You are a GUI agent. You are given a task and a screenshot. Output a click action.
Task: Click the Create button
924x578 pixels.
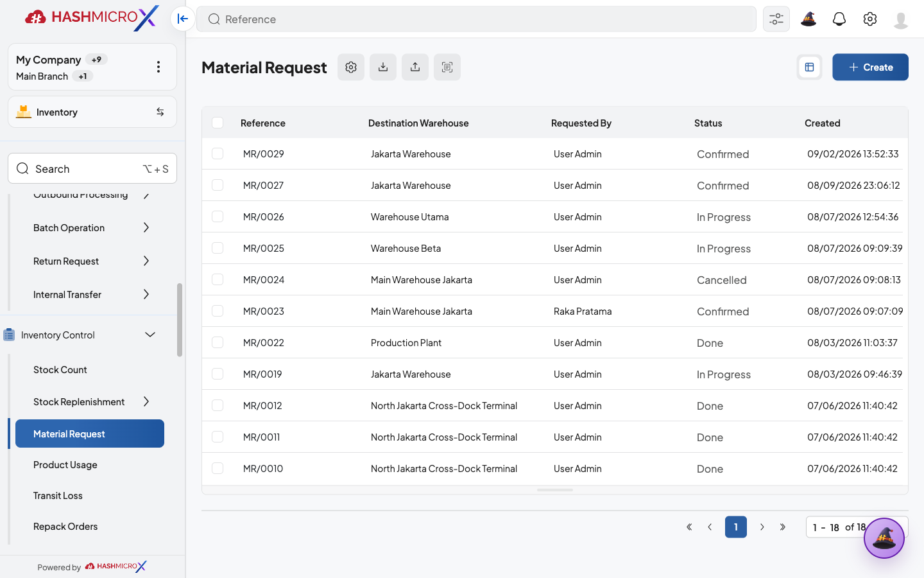pos(870,67)
